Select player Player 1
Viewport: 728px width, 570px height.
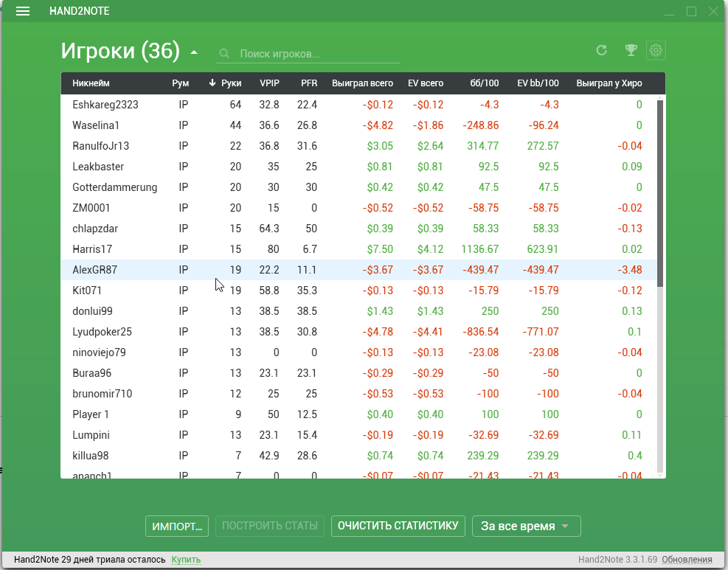(358, 414)
